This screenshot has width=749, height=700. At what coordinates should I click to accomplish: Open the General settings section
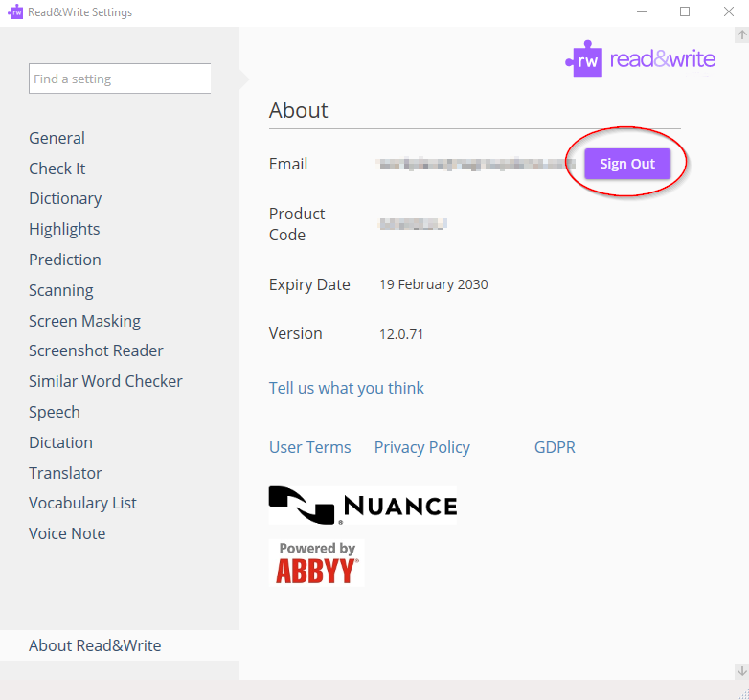pos(57,138)
